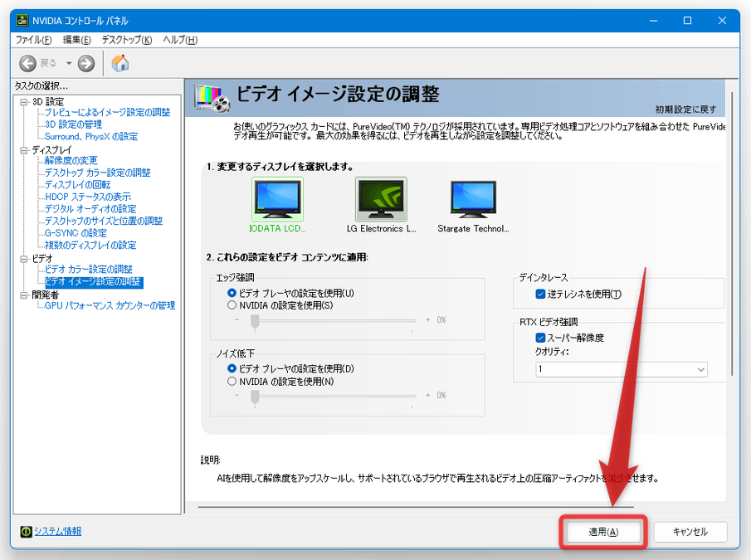Open the back history dropdown arrow
751x560 pixels.
(69, 63)
